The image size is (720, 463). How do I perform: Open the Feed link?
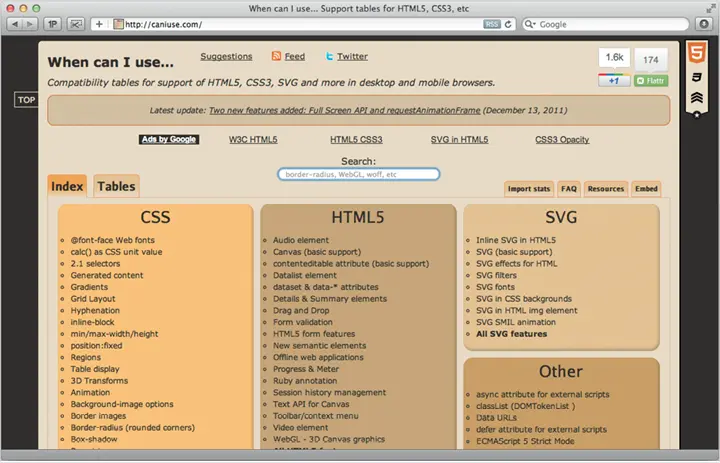click(294, 56)
